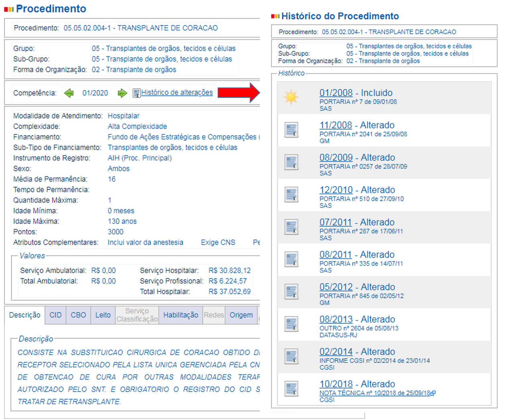Click the green left arrow for previous competência
This screenshot has width=514, height=420.
[69, 93]
